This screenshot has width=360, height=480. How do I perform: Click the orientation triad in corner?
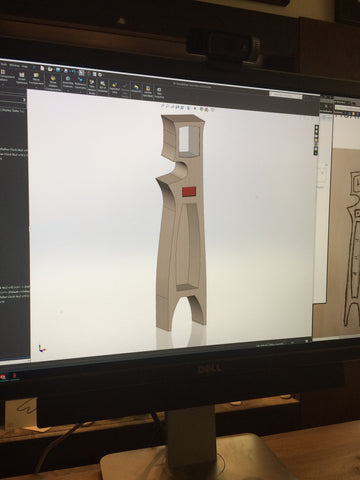42,348
